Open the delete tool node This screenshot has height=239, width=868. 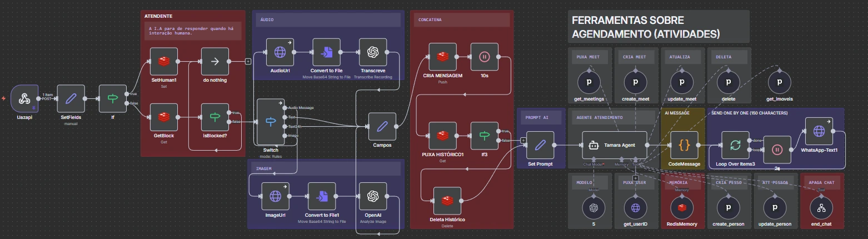[x=729, y=82]
